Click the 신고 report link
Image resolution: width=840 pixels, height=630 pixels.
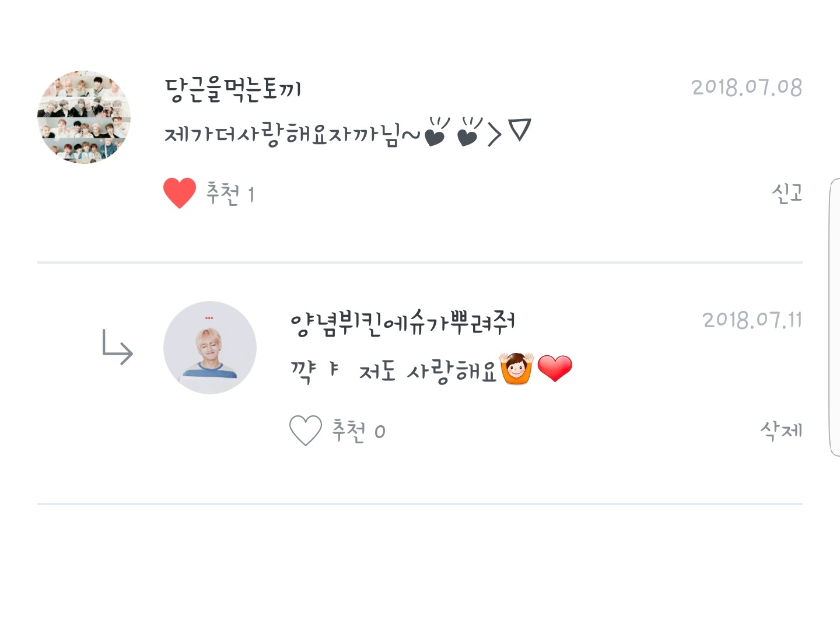click(787, 193)
